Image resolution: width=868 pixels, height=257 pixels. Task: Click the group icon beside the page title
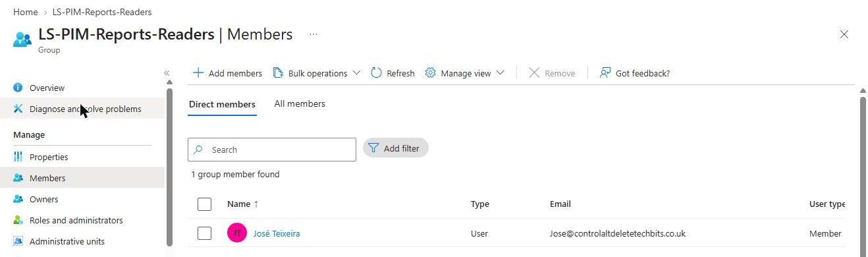[x=22, y=39]
